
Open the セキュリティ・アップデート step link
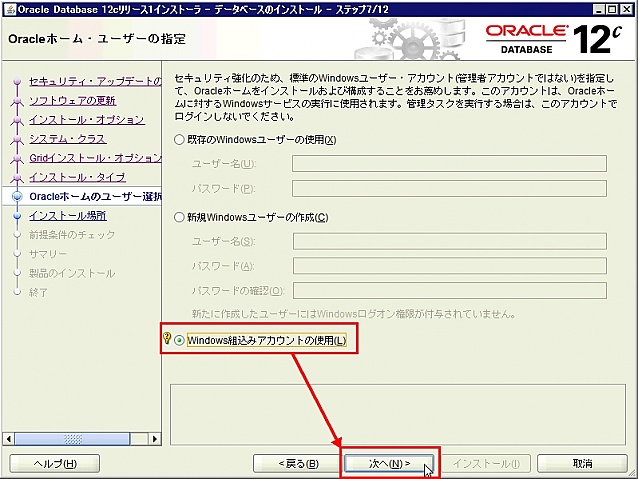tap(95, 81)
